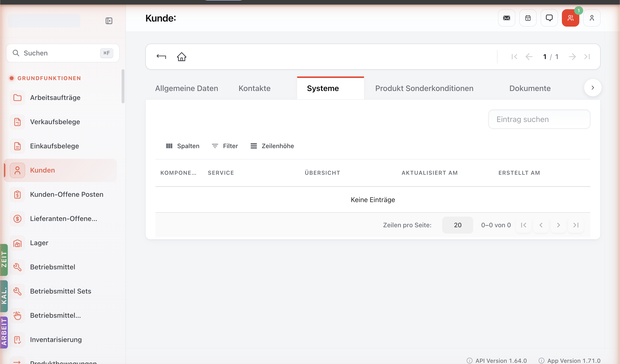
Task: Go to table previous page button
Action: click(x=541, y=225)
